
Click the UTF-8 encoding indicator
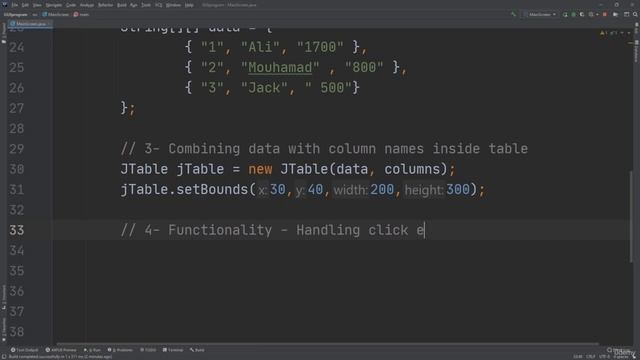[604, 357]
